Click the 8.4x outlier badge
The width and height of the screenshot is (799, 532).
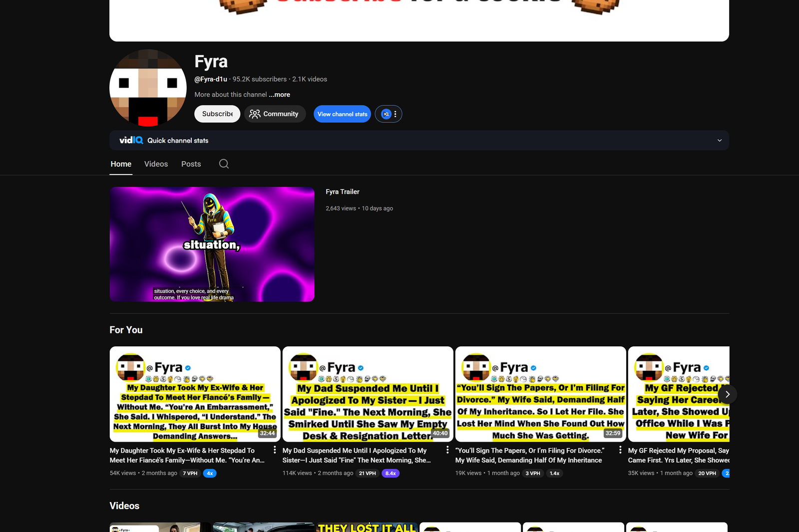coord(390,473)
